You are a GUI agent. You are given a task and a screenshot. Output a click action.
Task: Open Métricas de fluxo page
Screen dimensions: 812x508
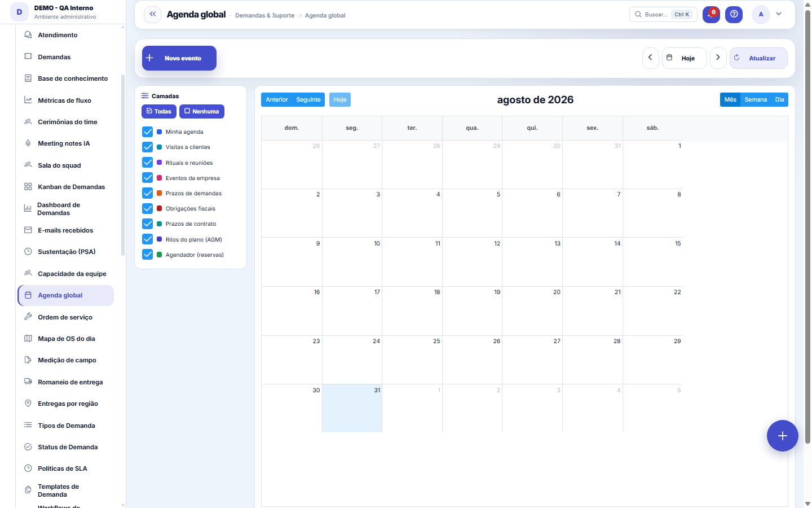coord(66,100)
